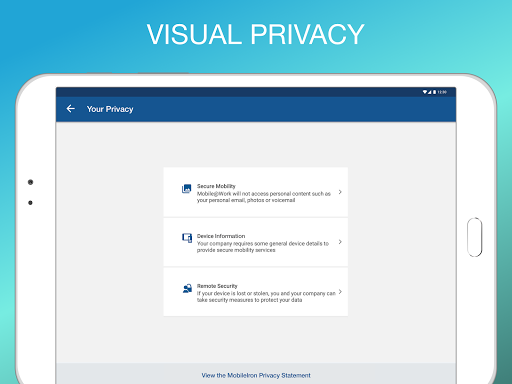Open the MobileIron Privacy Statement link
This screenshot has height=384, width=512.
pyautogui.click(x=256, y=375)
